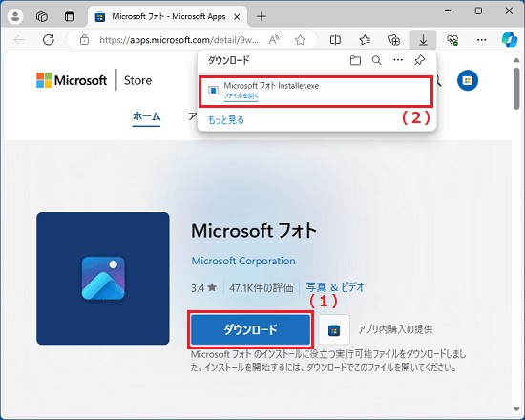The width and height of the screenshot is (525, 420).
Task: Click the Store header text
Action: (138, 80)
